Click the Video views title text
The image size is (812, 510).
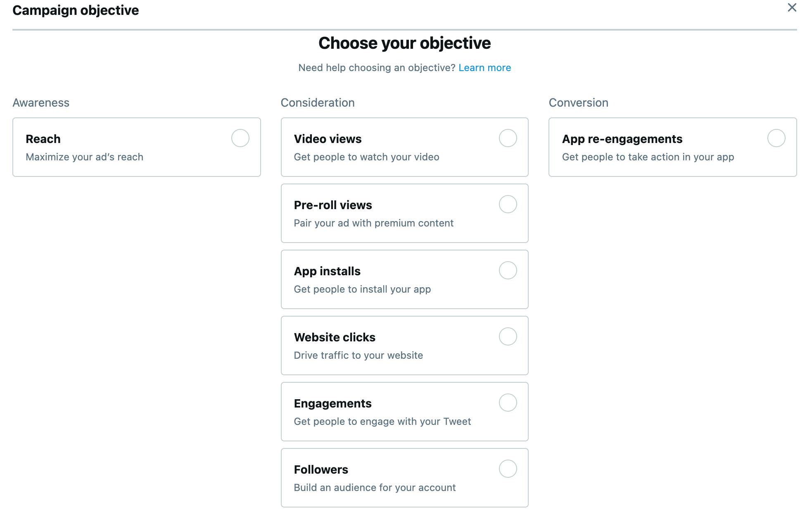[x=328, y=139]
